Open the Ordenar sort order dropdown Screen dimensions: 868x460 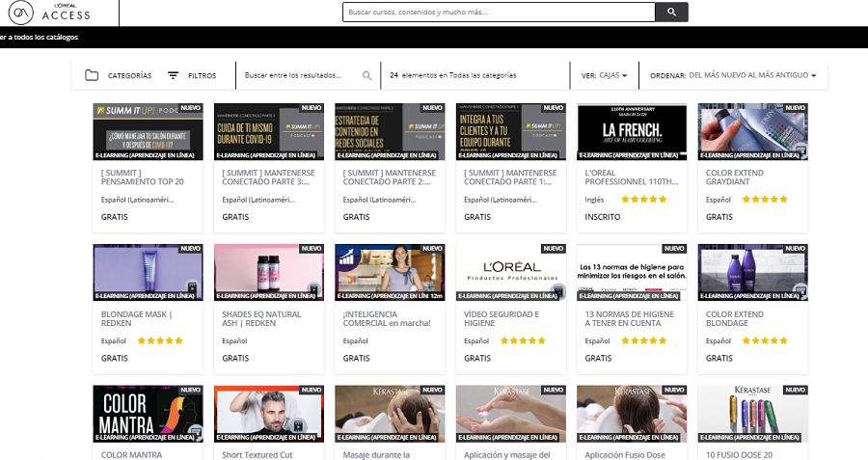[733, 75]
